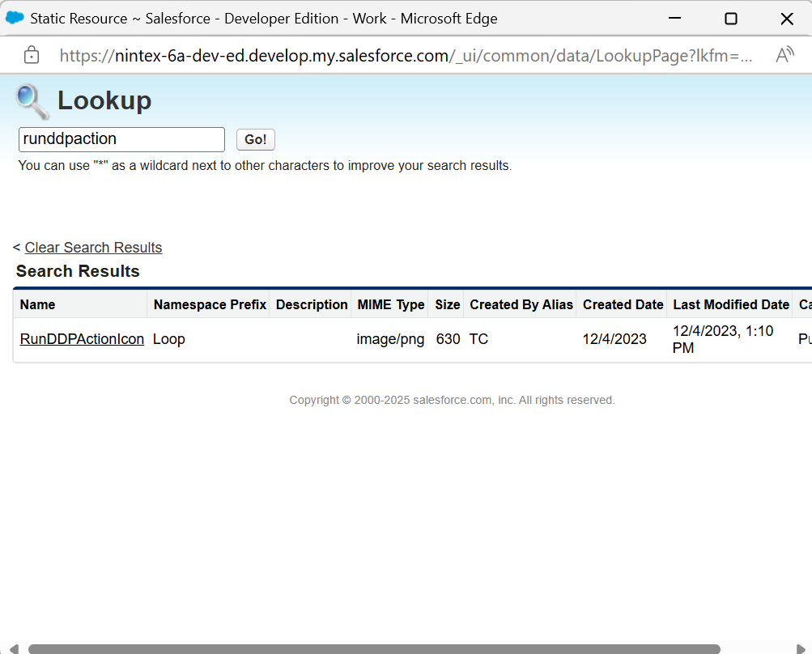Focus the search box containing runddpaction
The image size is (812, 654).
click(x=121, y=139)
